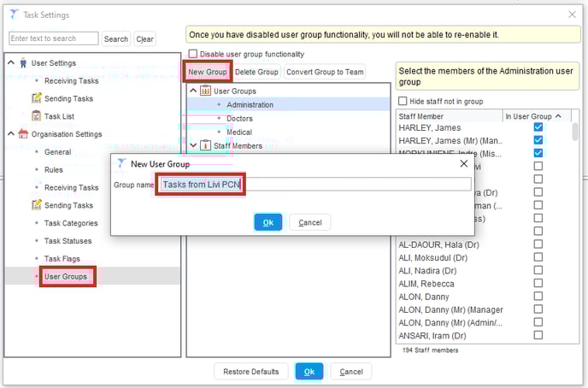The width and height of the screenshot is (588, 388).
Task: Uncheck HARLEY, James in user group
Action: tap(538, 127)
